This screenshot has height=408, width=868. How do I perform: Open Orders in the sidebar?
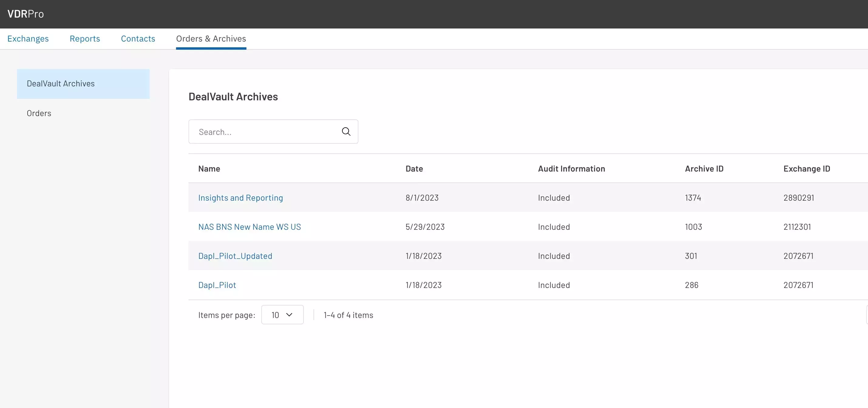coord(39,113)
